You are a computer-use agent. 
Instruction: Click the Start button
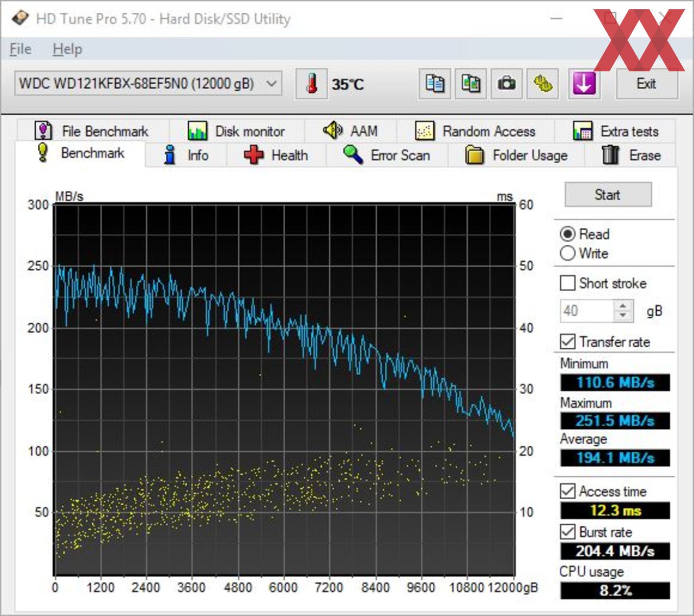tap(608, 194)
